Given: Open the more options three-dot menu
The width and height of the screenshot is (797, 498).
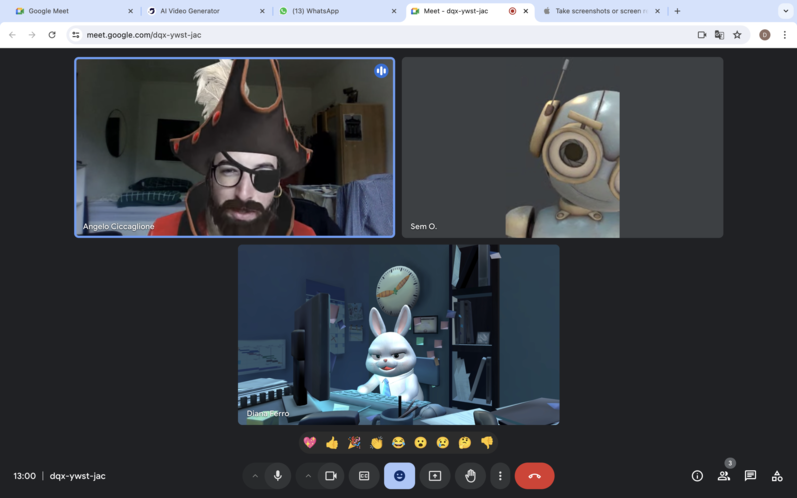Looking at the screenshot, I should (500, 476).
